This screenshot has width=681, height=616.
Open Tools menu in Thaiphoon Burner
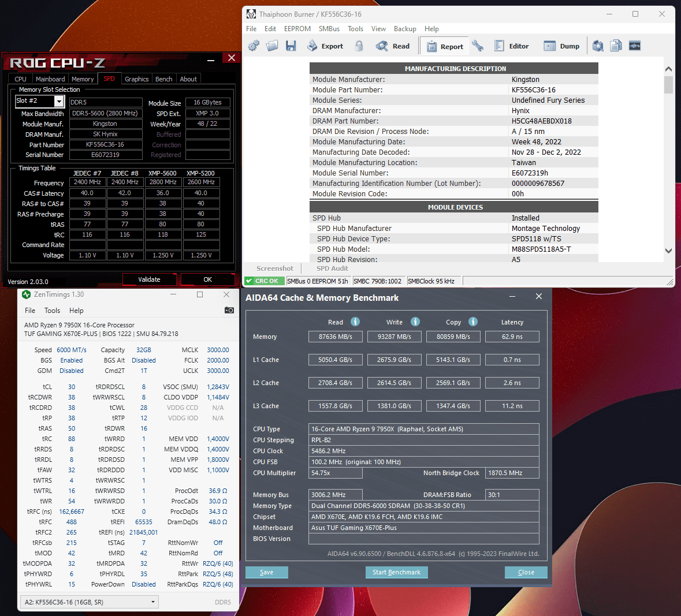[355, 29]
